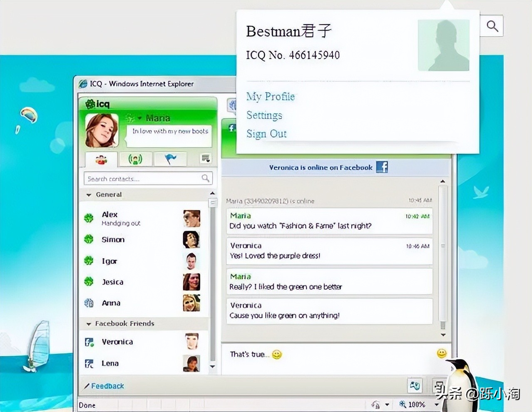Select the blue flag tab icon
The width and height of the screenshot is (532, 412).
click(x=170, y=159)
